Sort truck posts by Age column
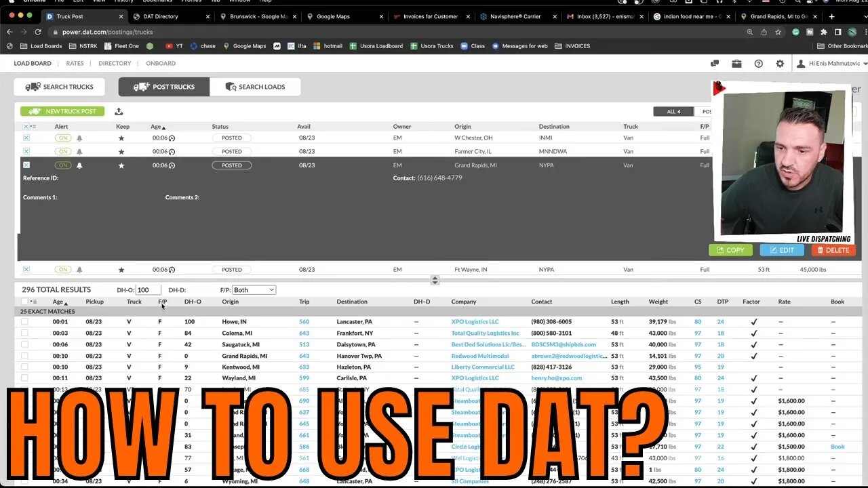This screenshot has height=488, width=868. pos(158,127)
